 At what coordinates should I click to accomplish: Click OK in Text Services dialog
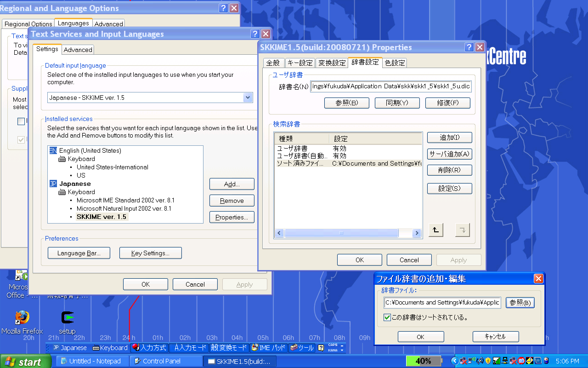point(146,284)
